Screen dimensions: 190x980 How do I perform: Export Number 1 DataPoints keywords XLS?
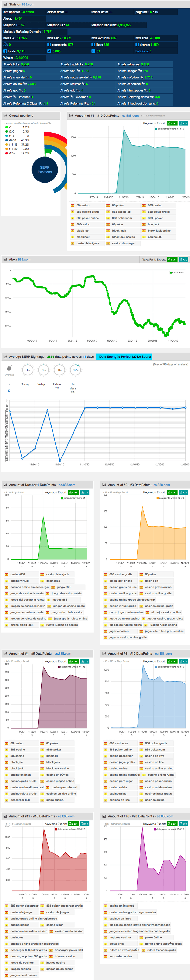[85, 492]
